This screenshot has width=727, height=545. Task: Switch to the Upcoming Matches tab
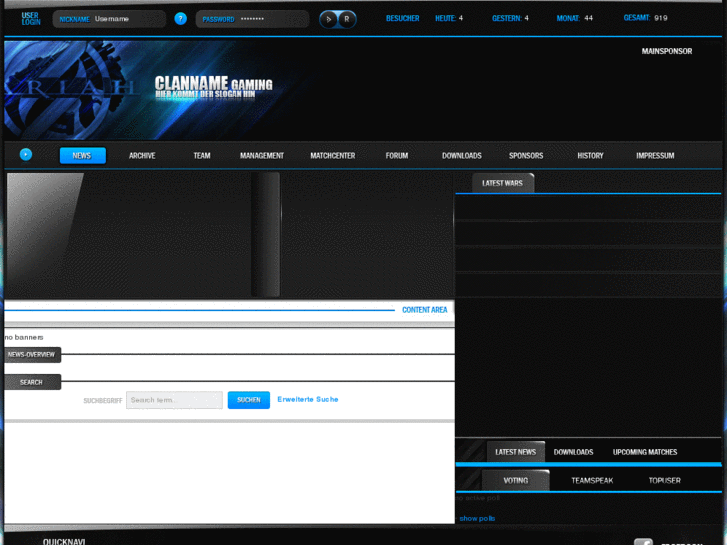pyautogui.click(x=645, y=452)
